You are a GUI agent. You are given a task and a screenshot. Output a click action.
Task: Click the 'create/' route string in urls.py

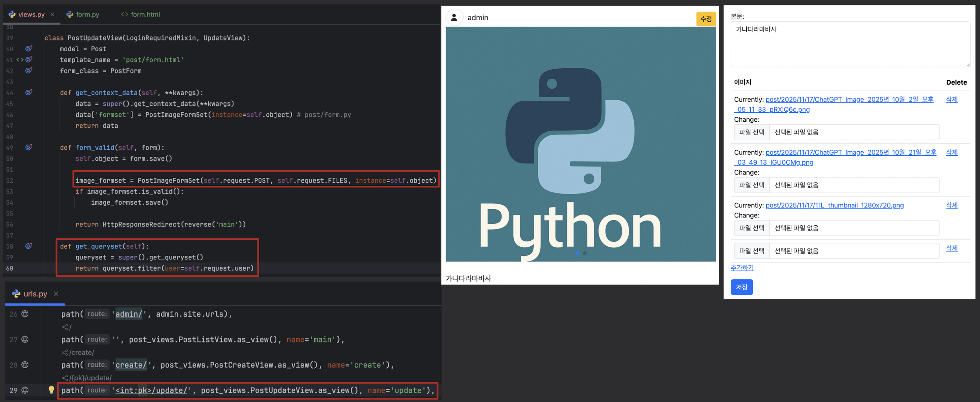click(x=131, y=365)
